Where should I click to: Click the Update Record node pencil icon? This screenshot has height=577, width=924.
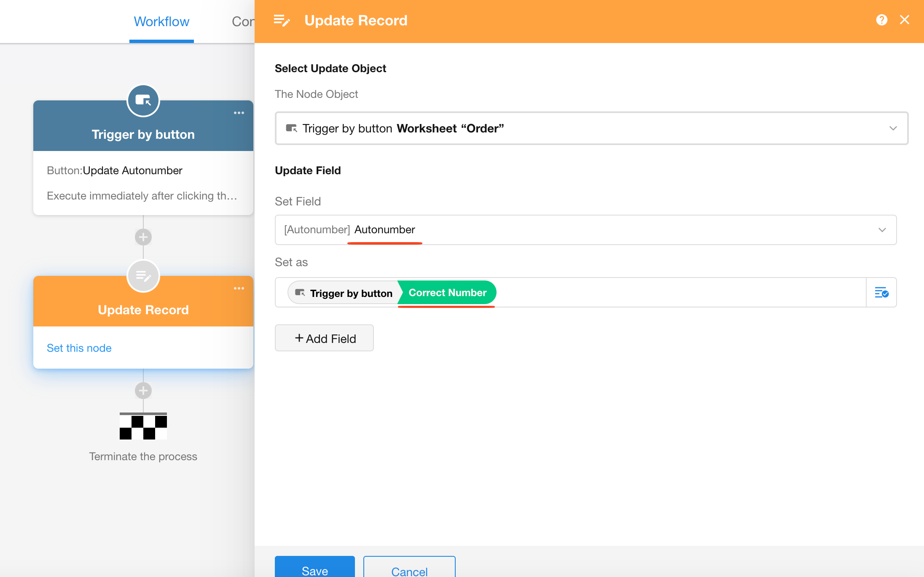143,276
